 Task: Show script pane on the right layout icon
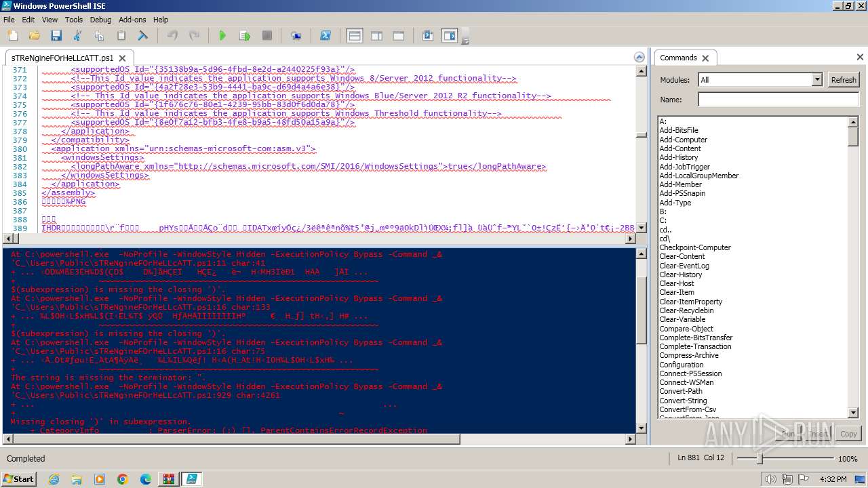(x=377, y=36)
